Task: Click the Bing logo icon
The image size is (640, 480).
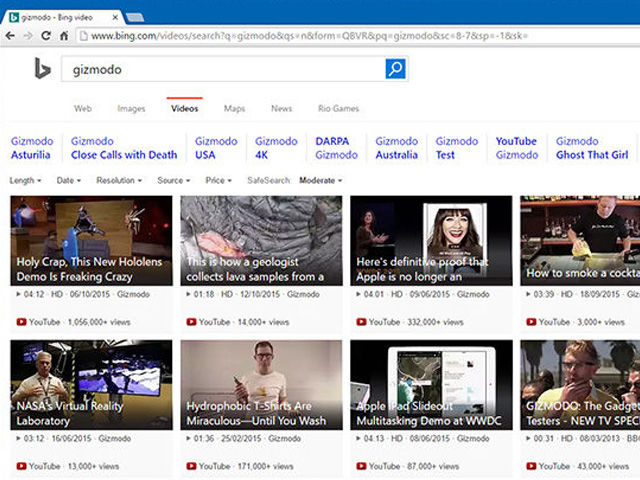Action: pos(42,69)
